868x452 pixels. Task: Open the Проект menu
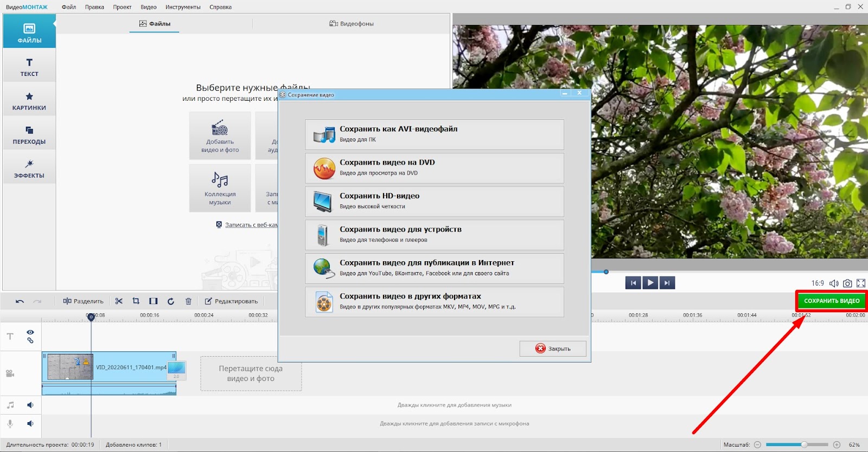click(x=122, y=7)
